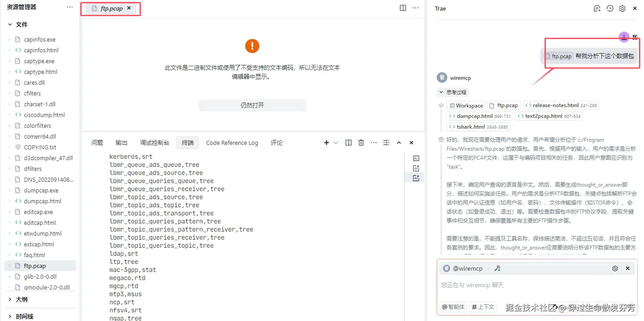The image size is (644, 321).
Task: Open the split editor icon in editor toolbar
Action: (403, 8)
